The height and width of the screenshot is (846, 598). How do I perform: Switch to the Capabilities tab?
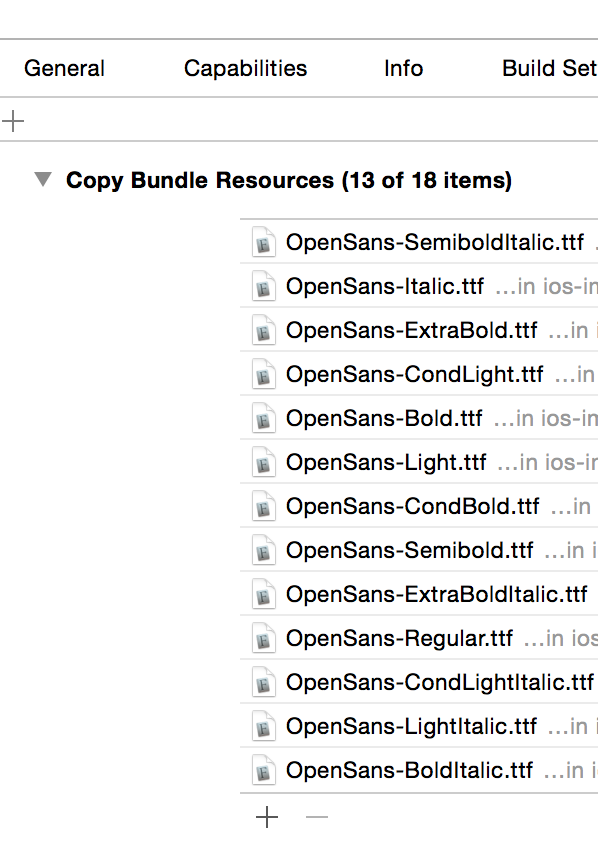245,68
